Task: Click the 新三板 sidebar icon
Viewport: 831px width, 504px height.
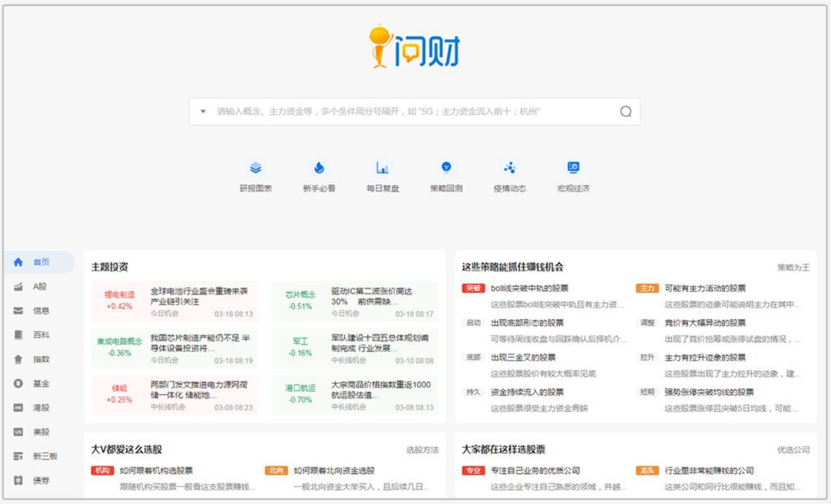Action: (x=19, y=456)
